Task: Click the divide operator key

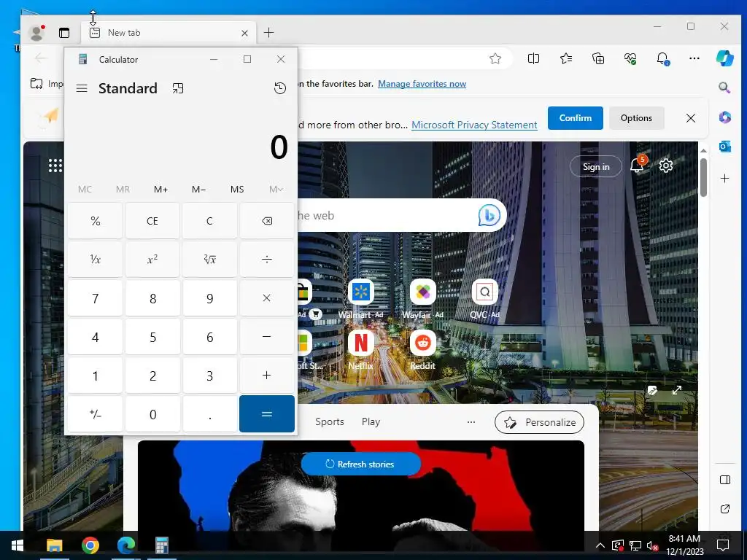Action: 267,260
